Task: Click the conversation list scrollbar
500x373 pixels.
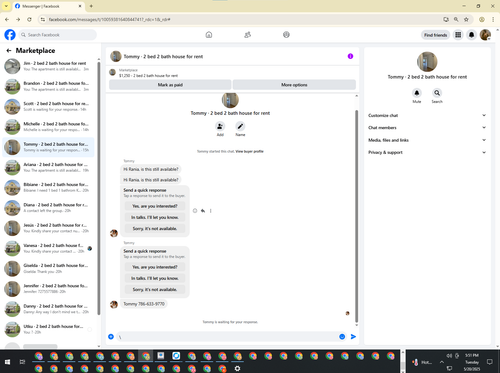Action: (x=98, y=188)
